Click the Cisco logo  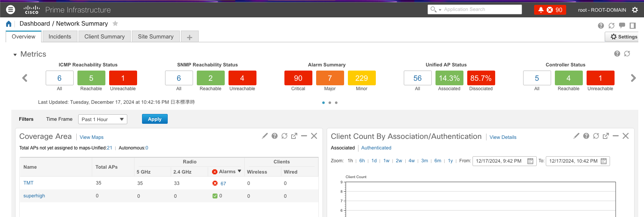pyautogui.click(x=32, y=10)
